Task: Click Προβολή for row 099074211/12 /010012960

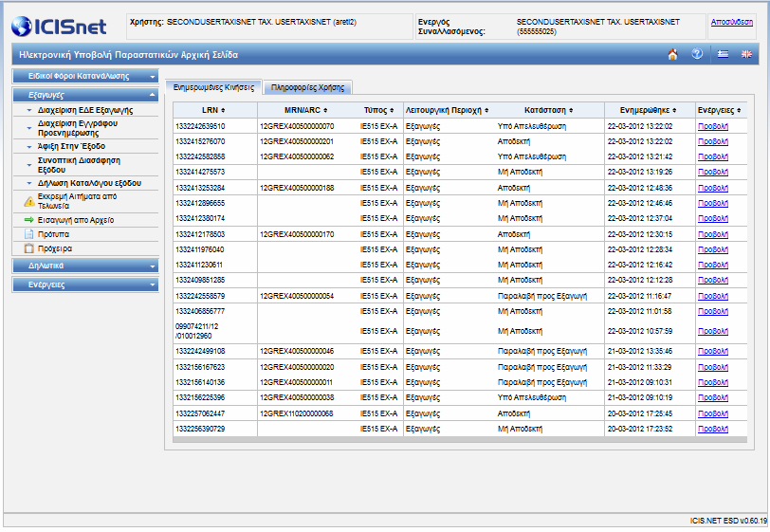Action: coord(713,331)
